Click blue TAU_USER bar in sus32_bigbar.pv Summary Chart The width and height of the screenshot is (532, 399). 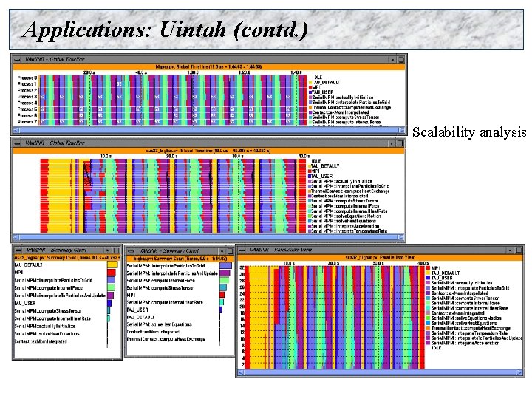point(109,303)
